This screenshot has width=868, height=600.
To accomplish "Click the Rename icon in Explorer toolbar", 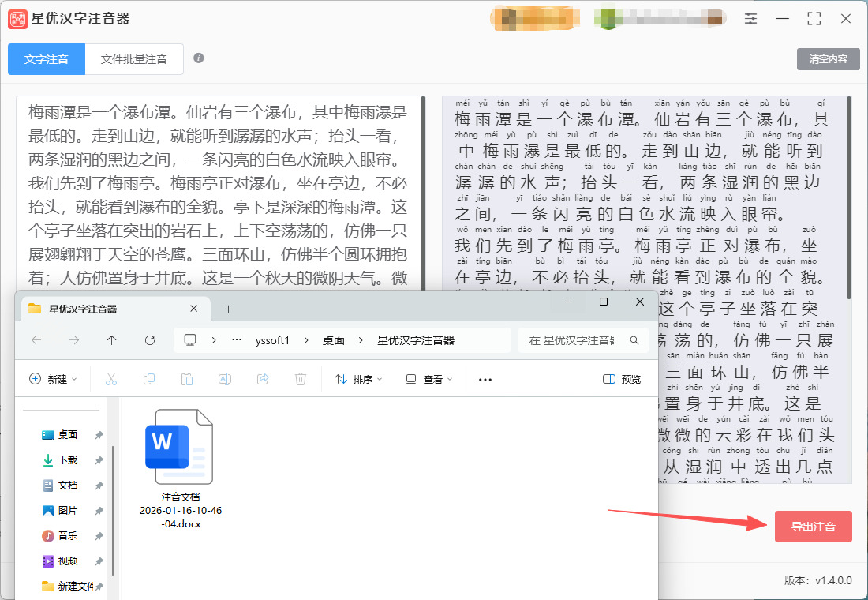I will (x=225, y=379).
